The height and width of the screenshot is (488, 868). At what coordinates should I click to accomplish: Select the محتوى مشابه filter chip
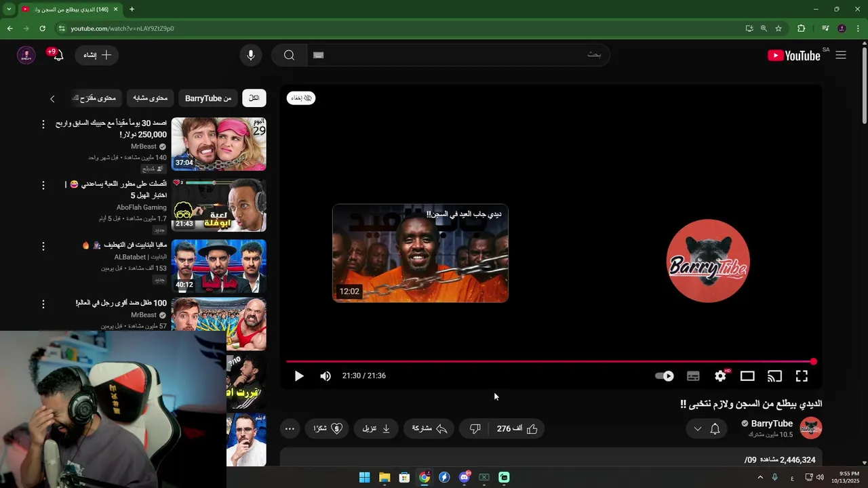coord(150,98)
